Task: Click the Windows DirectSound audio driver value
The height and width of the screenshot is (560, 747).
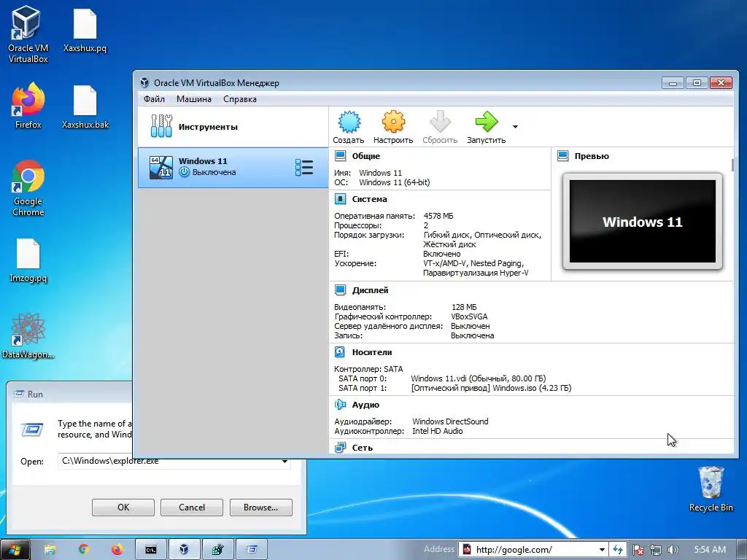Action: (x=450, y=421)
